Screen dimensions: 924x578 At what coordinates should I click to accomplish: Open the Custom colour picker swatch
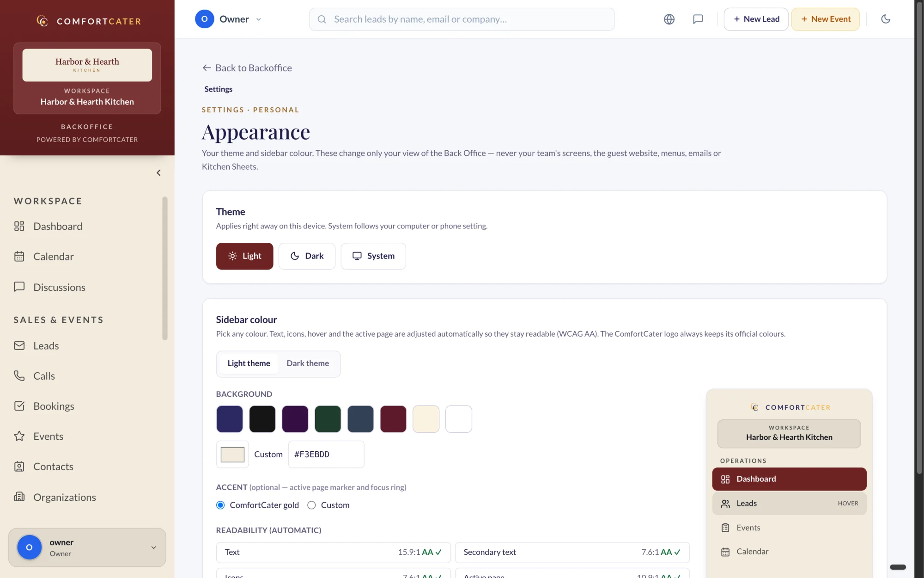click(x=232, y=455)
